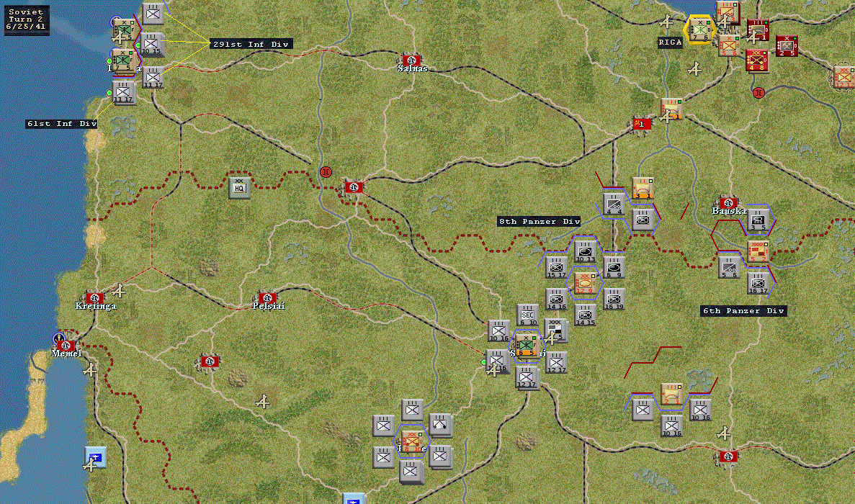This screenshot has height=504, width=855.
Task: Click the Kretinga town marker
Action: point(94,298)
